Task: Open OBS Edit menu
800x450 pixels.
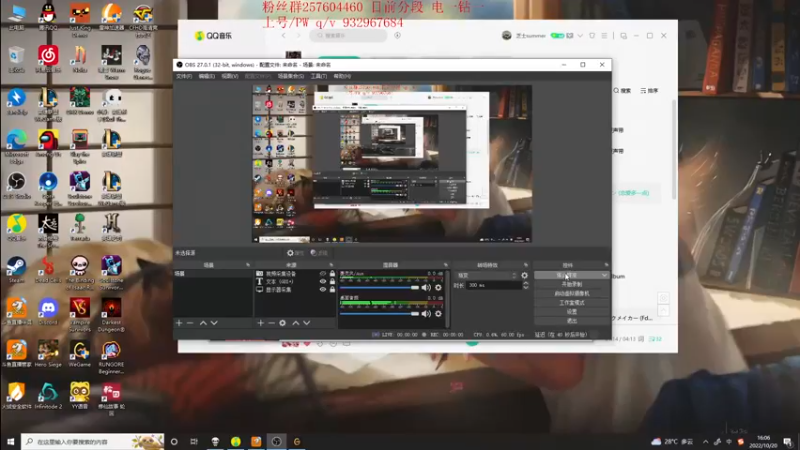Action: click(x=207, y=76)
